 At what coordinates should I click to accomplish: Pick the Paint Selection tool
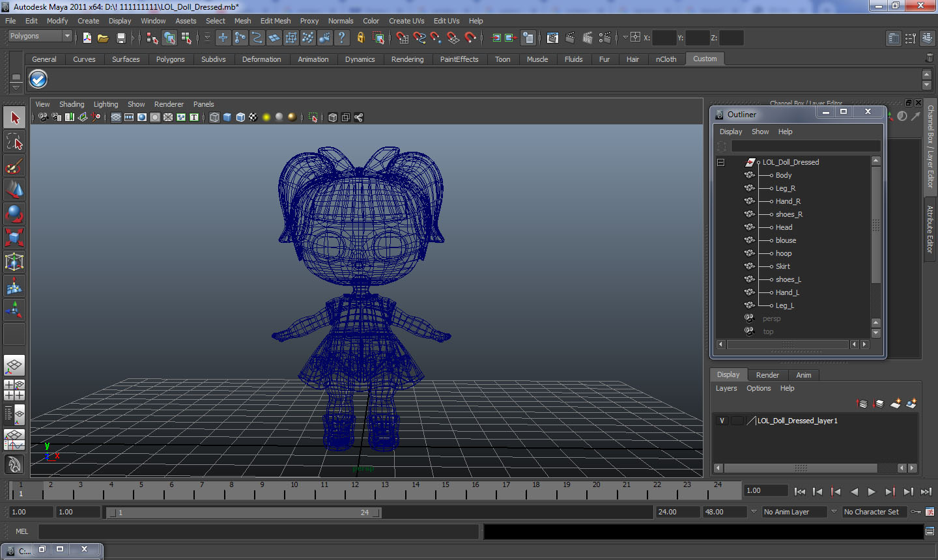pos(14,165)
